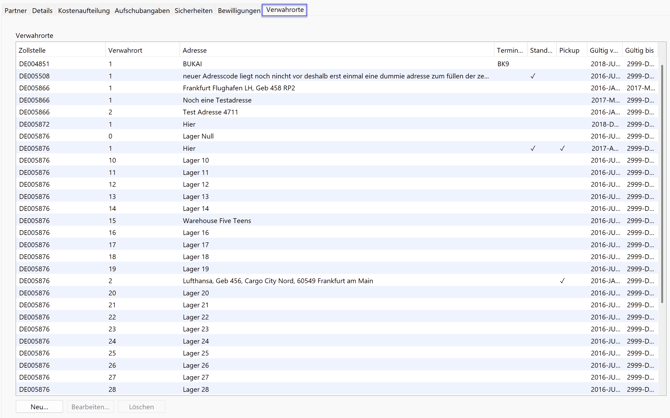Viewport: 670px width, 418px height.
Task: Select the Test Adresse 4711 row
Action: 210,112
